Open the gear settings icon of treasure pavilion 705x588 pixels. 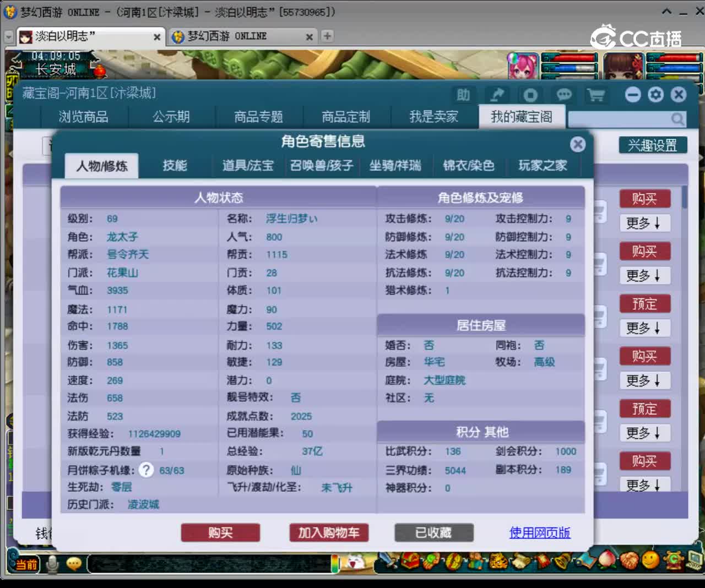[x=655, y=95]
